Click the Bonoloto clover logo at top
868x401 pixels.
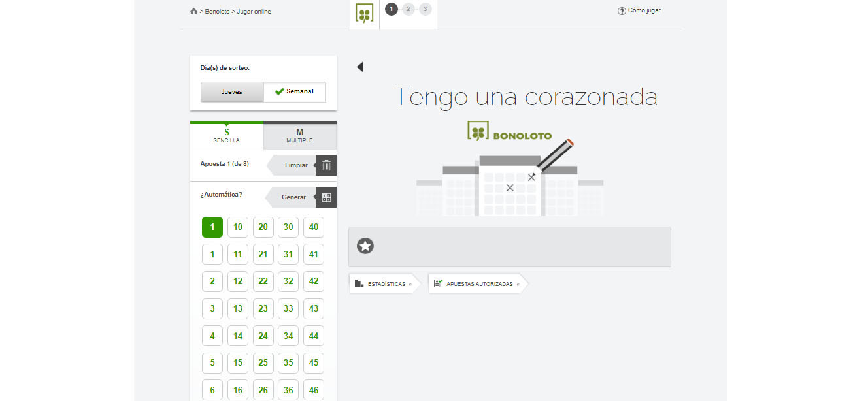(x=364, y=13)
